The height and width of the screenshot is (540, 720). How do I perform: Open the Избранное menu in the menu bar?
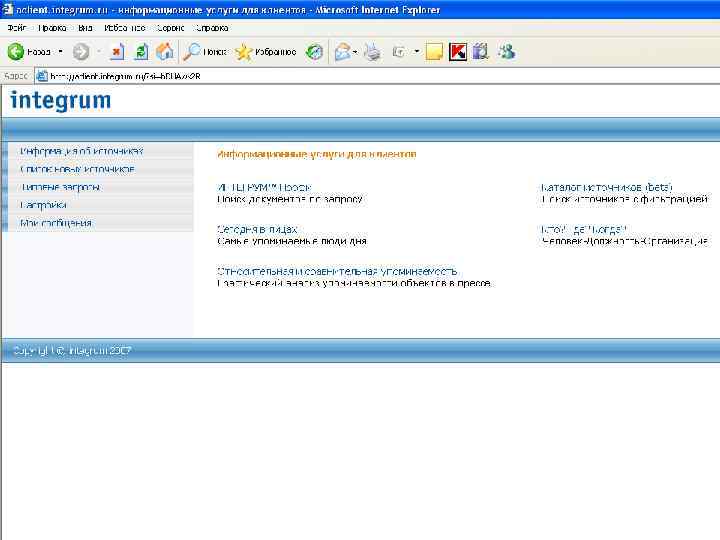click(x=124, y=28)
